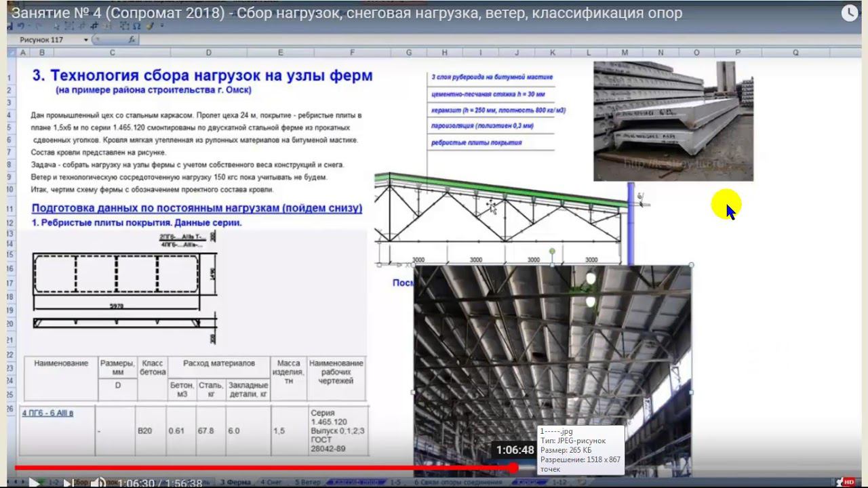This screenshot has width=868, height=488.
Task: Click the stacked concrete slabs photo
Action: [x=673, y=121]
